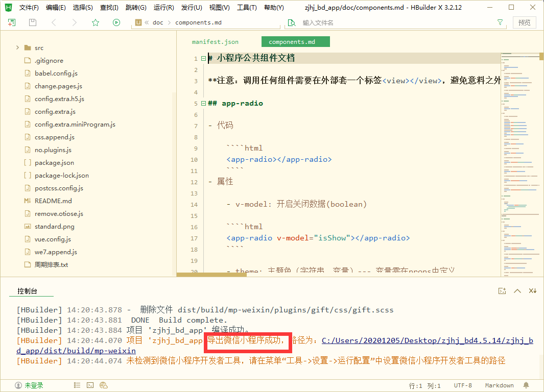Viewport: 544px width, 392px height.
Task: Select package-lock.json in file tree
Action: 62,176
